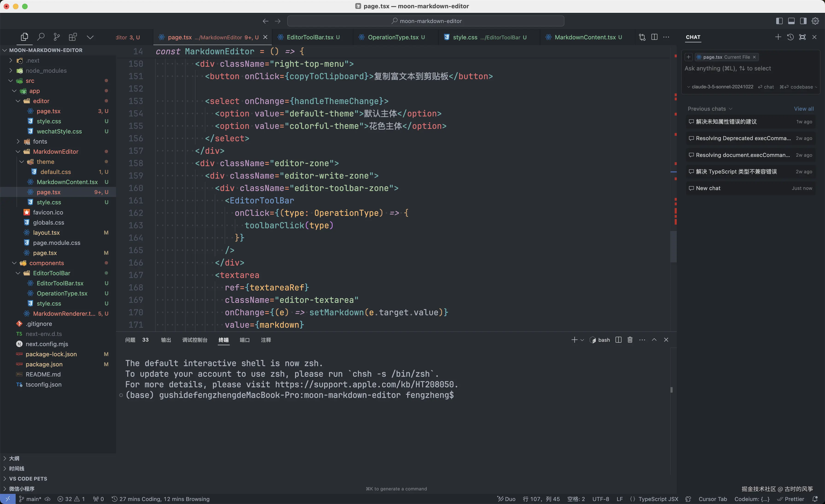Click the View all chats link

[x=803, y=109]
